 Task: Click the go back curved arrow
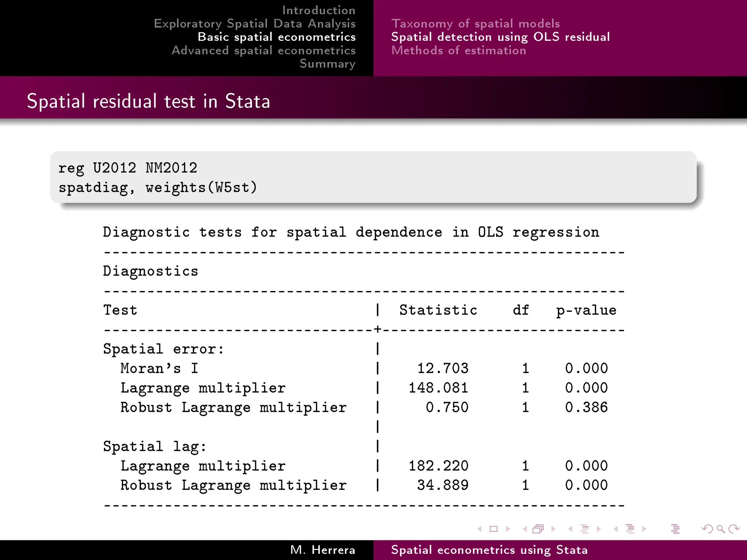click(x=707, y=529)
